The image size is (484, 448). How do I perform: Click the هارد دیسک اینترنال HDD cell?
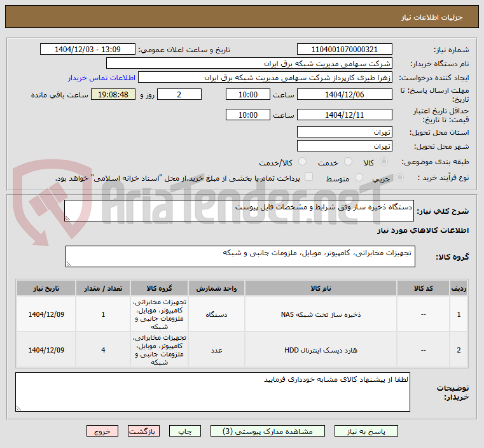coord(321,350)
